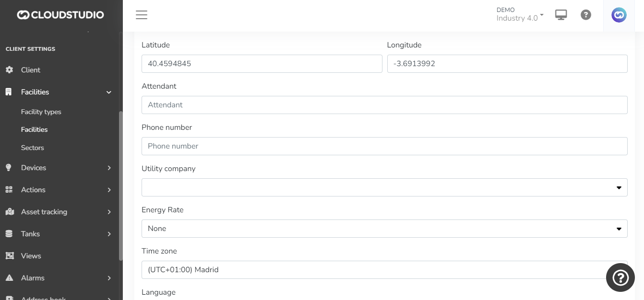Click the floating help chat button
This screenshot has height=300, width=644.
(620, 277)
